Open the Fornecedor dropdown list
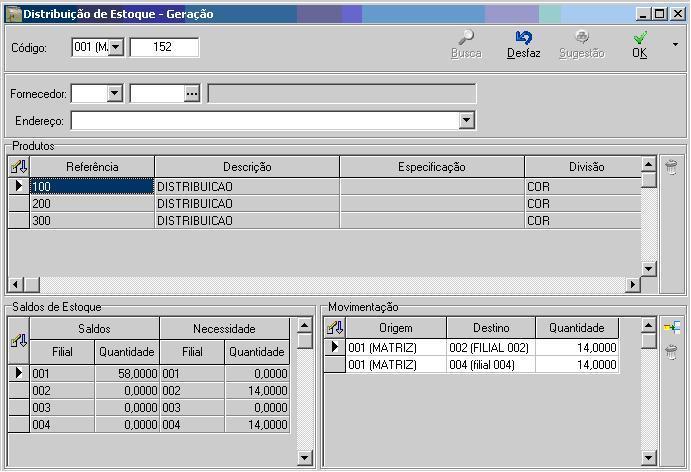The image size is (691, 472). tap(114, 94)
